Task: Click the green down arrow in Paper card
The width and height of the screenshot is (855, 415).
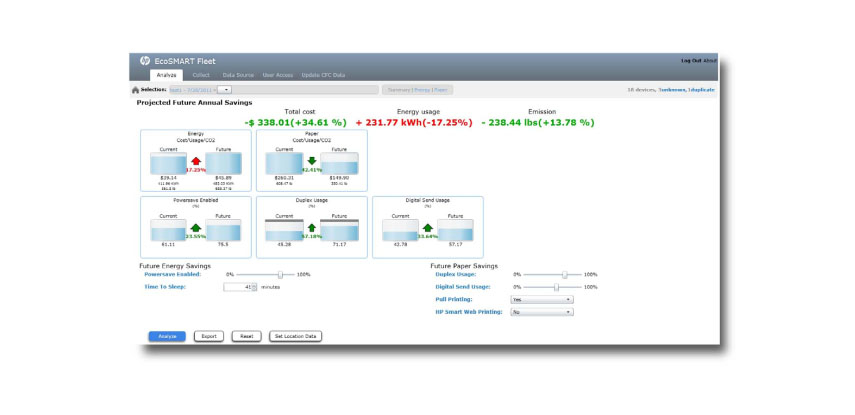Action: tap(311, 161)
